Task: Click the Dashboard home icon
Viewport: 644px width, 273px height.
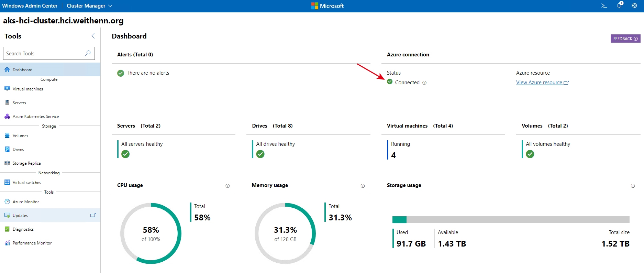Action: (7, 69)
